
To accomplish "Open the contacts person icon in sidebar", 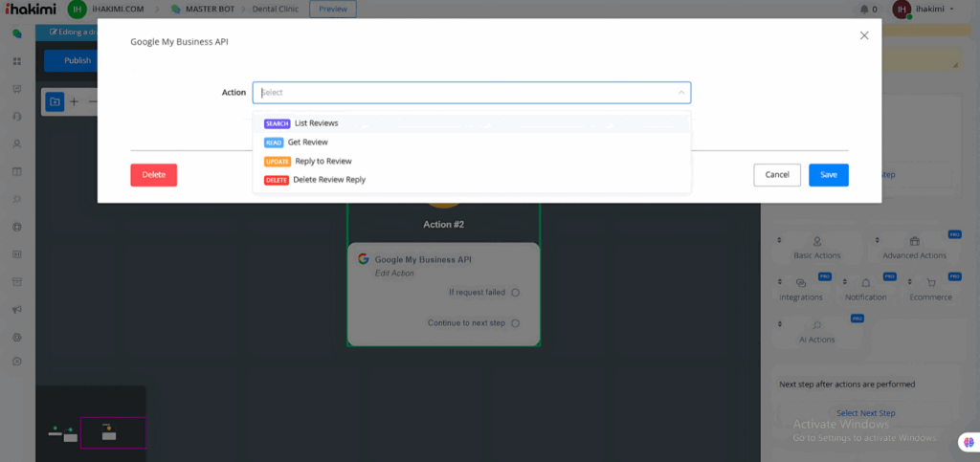I will pyautogui.click(x=16, y=144).
